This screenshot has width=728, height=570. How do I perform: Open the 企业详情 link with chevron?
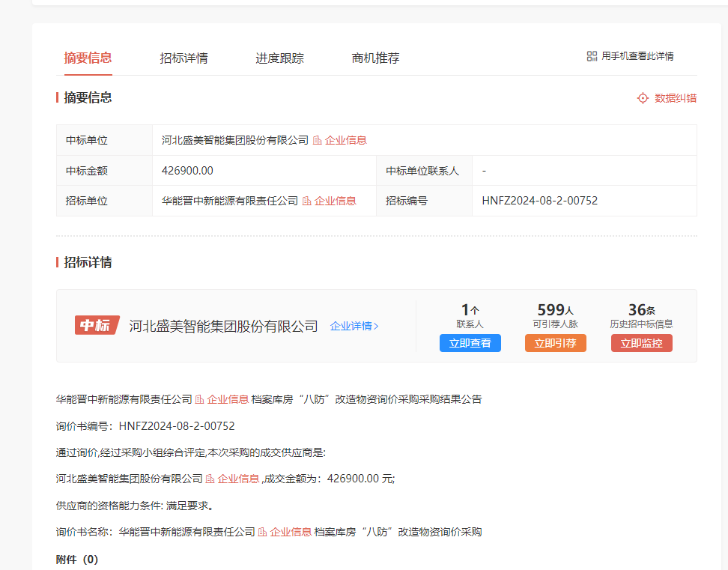(x=354, y=327)
